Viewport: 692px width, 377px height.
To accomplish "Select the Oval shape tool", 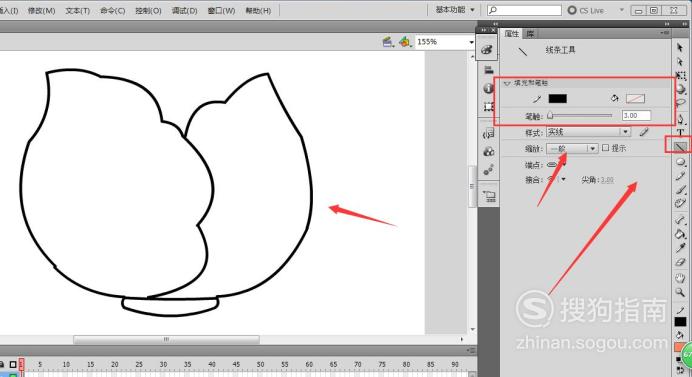I will [x=681, y=162].
